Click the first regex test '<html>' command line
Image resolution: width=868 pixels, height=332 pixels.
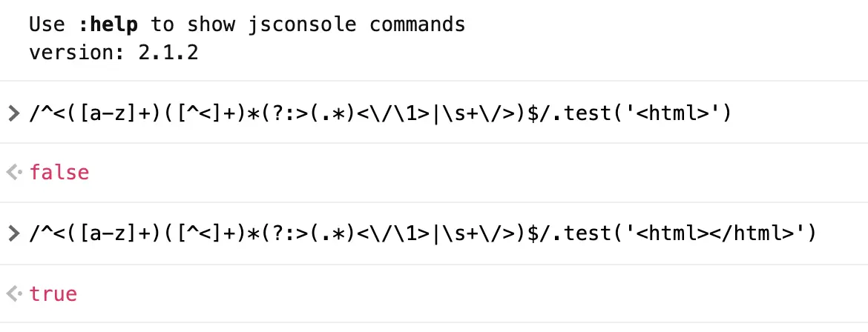[381, 114]
